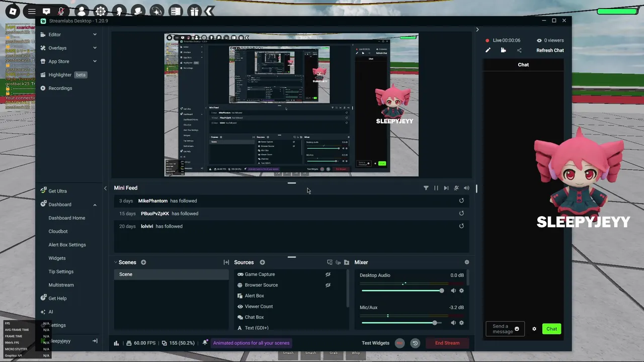This screenshot has height=362, width=644.
Task: Open Alert Box Settings
Action: (67, 245)
